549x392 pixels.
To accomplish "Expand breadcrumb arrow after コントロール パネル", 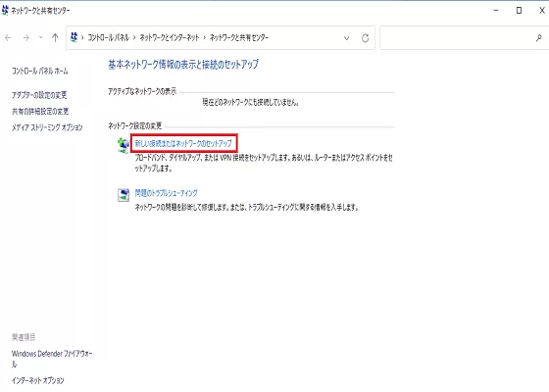I will [x=134, y=37].
